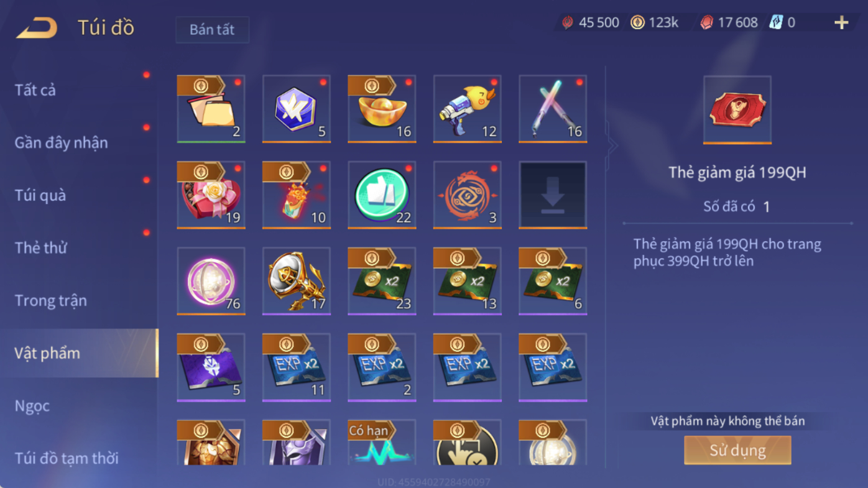Viewport: 868px width, 488px height.
Task: Select the double gold card with count 23
Action: (x=382, y=281)
